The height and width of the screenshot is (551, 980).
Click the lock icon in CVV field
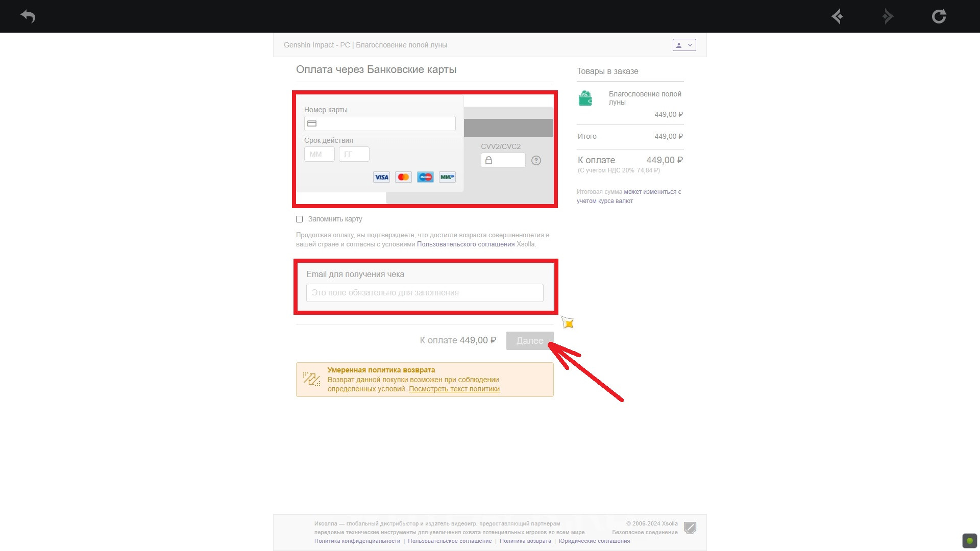(488, 160)
